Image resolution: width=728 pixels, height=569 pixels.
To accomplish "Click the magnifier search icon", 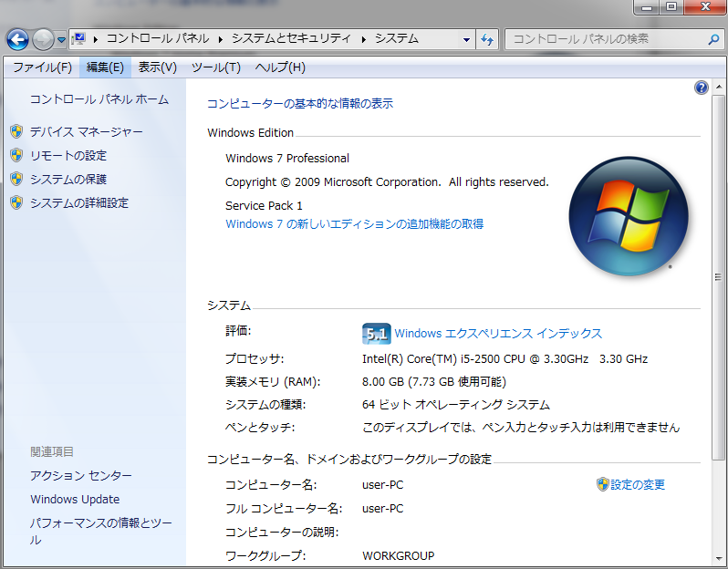I will [713, 39].
